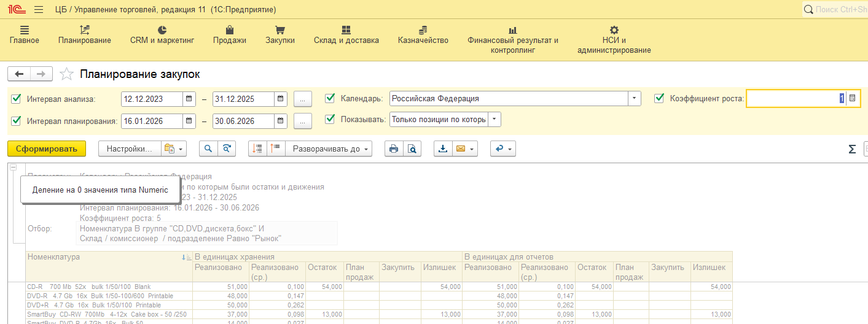Viewport: 868px width, 324px height.
Task: Toggle the Интервал анализа checkbox
Action: (16, 99)
